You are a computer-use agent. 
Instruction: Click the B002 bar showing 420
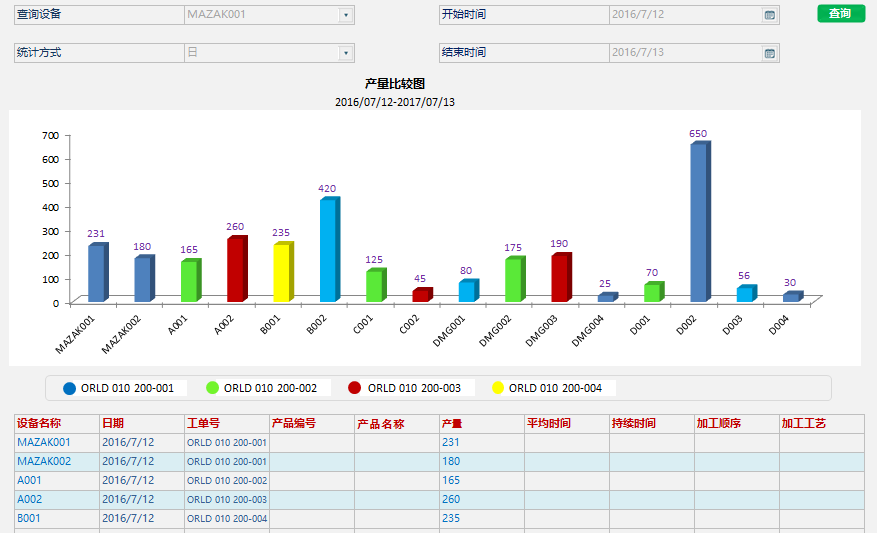click(328, 251)
